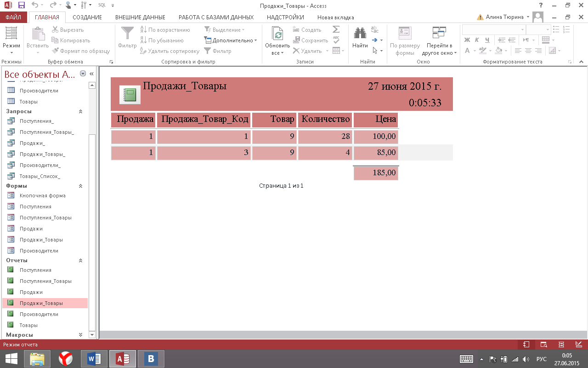The width and height of the screenshot is (588, 368).
Task: Click the Redo arrow icon
Action: click(x=52, y=6)
